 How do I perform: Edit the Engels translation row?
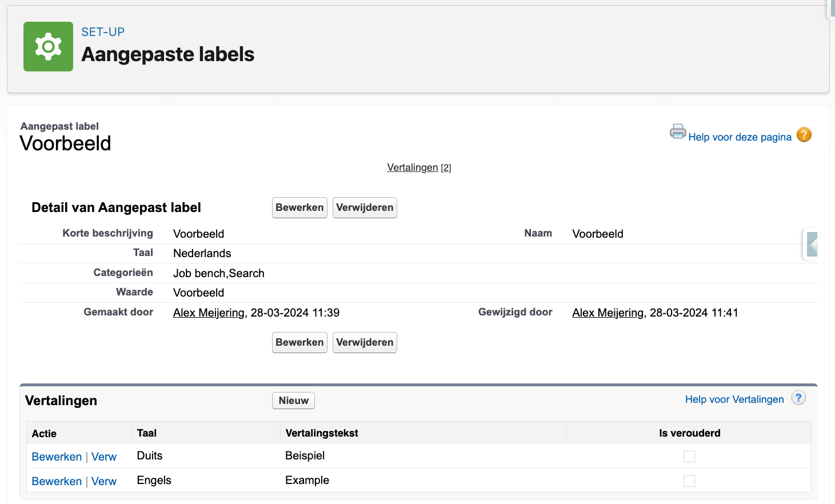pos(57,481)
